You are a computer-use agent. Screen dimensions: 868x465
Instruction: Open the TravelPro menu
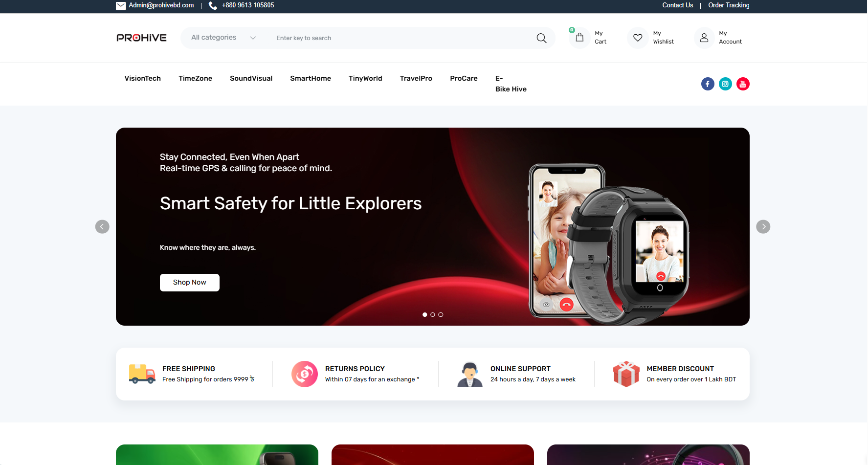tap(416, 78)
